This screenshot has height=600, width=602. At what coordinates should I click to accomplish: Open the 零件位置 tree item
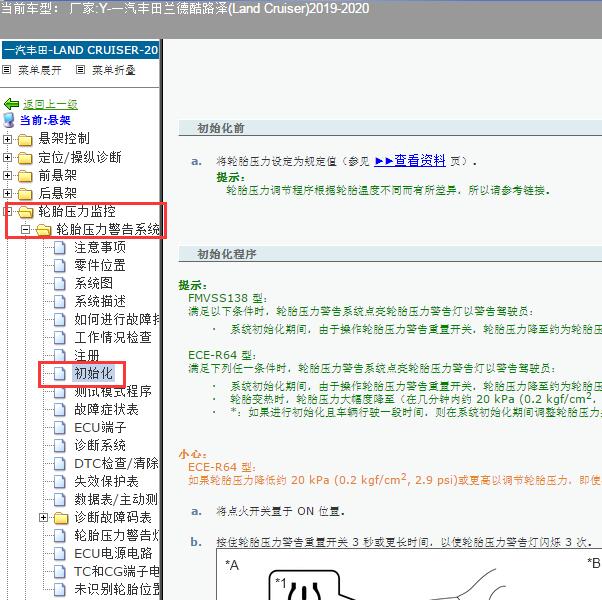tap(100, 266)
